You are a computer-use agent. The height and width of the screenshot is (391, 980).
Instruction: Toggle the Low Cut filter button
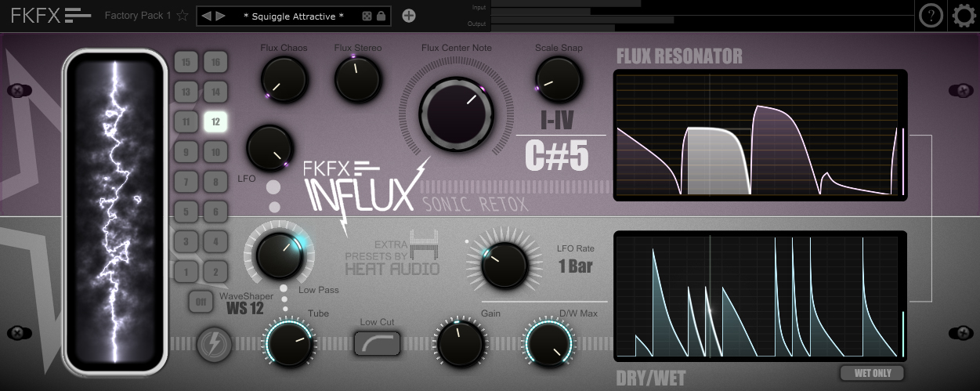[x=377, y=343]
